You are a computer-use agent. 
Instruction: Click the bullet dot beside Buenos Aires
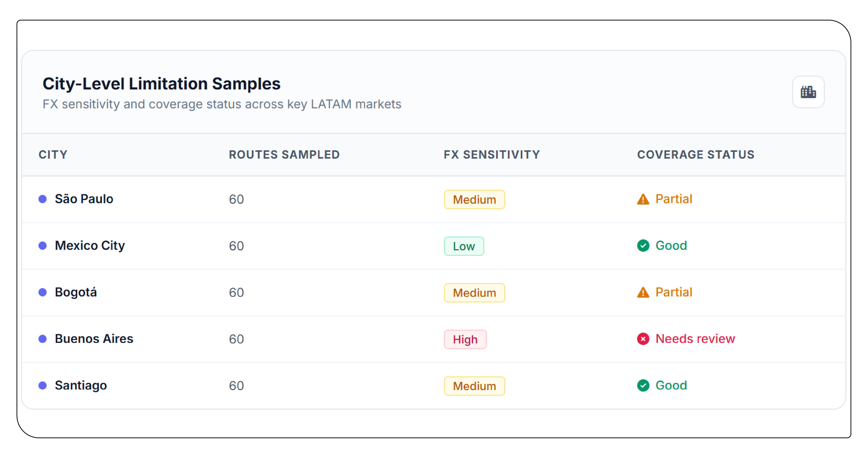42,339
